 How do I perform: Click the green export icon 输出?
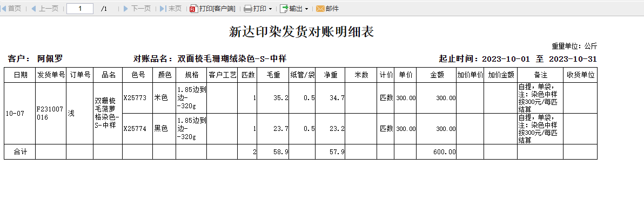[284, 9]
